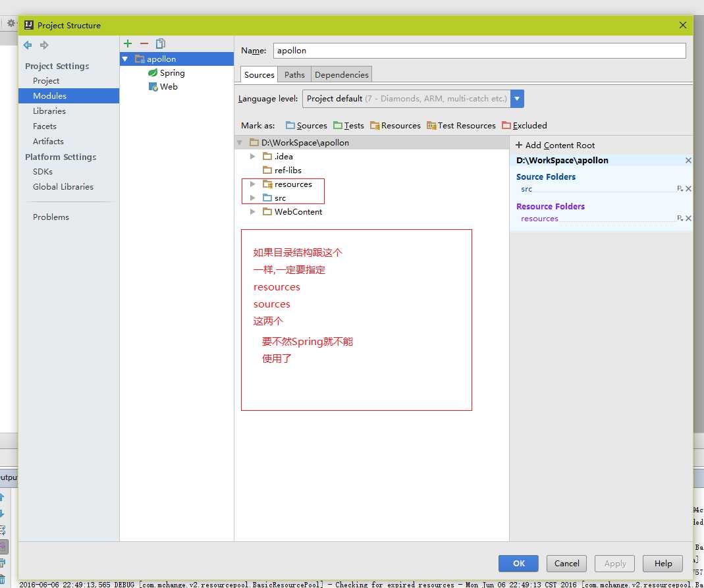The height and width of the screenshot is (588, 704).
Task: Open Global Libraries settings
Action: [63, 187]
